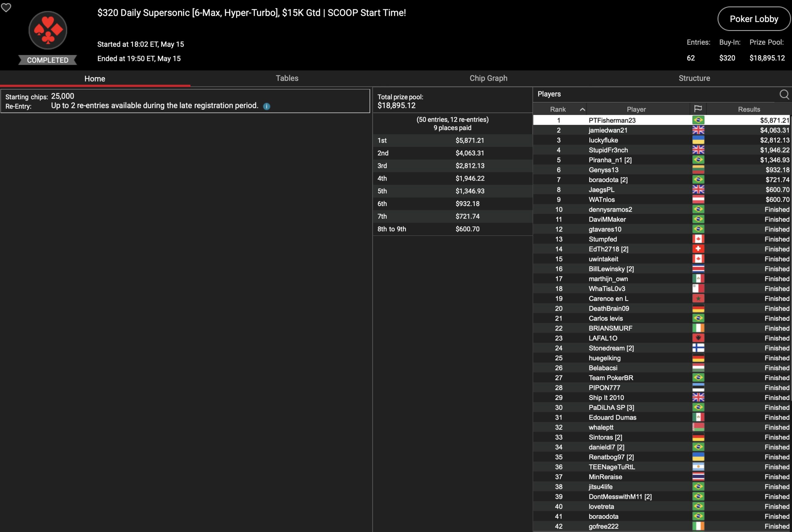
Task: Click the heart favorite icon
Action: coord(6,7)
